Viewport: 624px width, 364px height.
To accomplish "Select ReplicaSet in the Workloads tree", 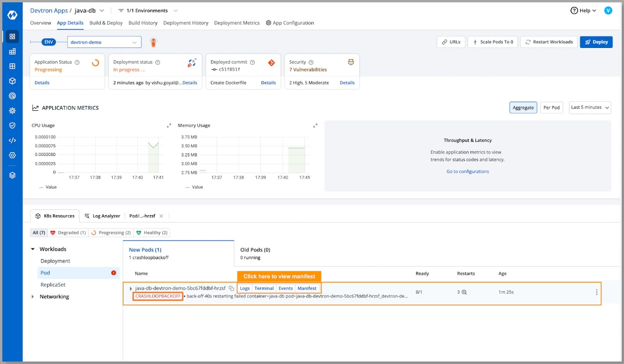I will point(53,285).
